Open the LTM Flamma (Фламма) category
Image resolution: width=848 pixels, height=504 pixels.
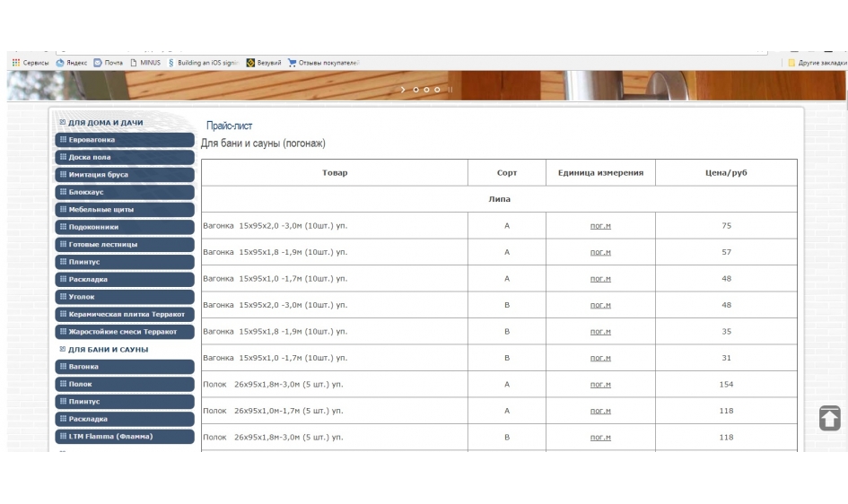point(125,437)
